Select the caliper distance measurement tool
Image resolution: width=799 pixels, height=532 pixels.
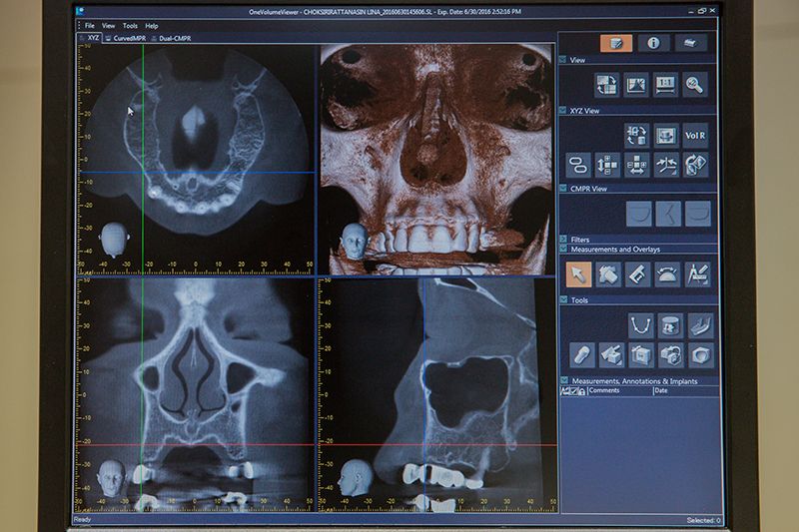638,274
